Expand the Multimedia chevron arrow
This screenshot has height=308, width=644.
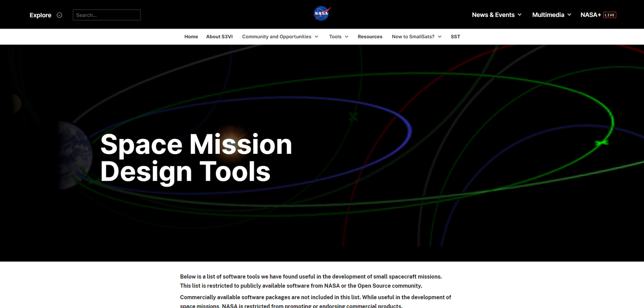(x=569, y=14)
